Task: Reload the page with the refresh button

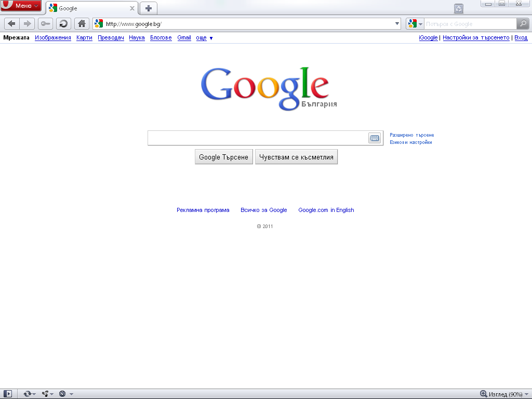Action: click(x=63, y=24)
